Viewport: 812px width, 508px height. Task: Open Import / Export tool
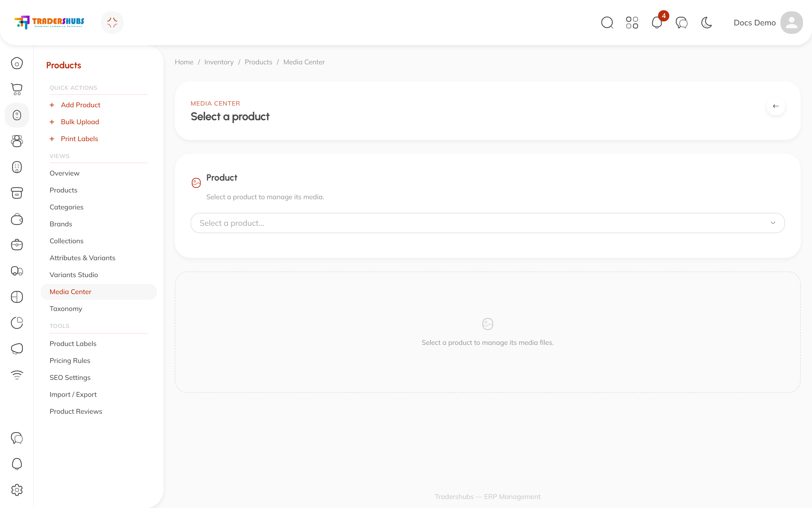(x=73, y=395)
